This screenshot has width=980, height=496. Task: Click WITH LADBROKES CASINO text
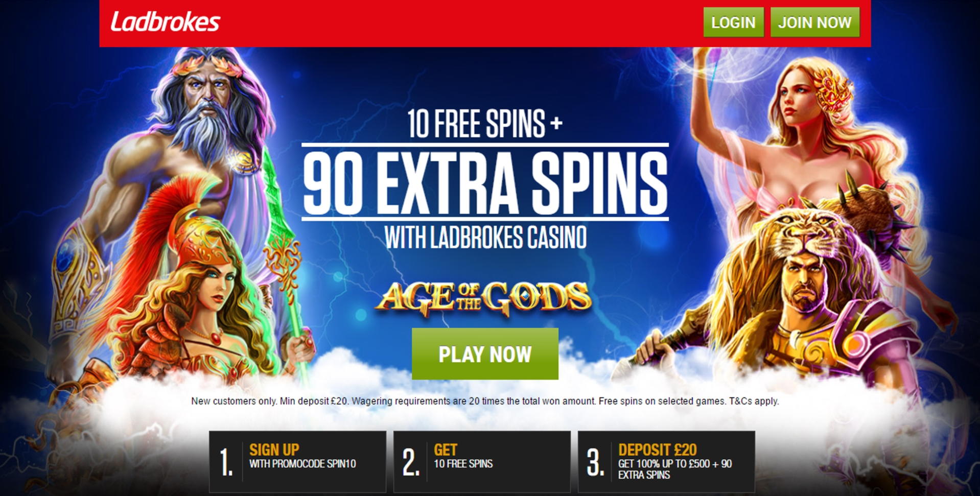(485, 238)
